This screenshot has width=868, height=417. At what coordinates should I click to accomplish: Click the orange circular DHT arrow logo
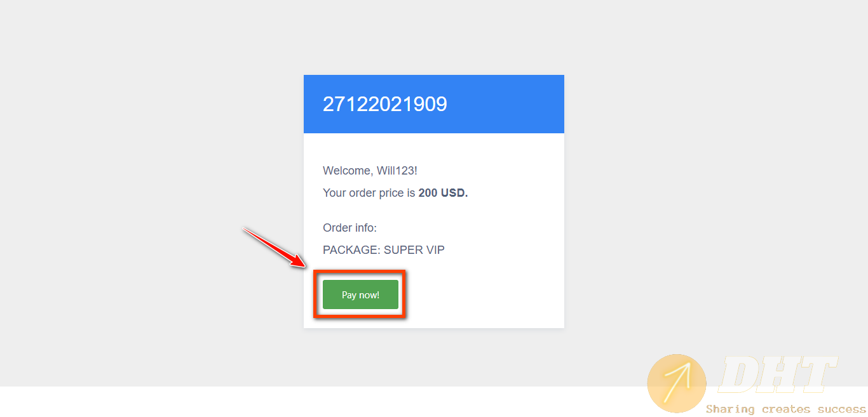tap(676, 383)
